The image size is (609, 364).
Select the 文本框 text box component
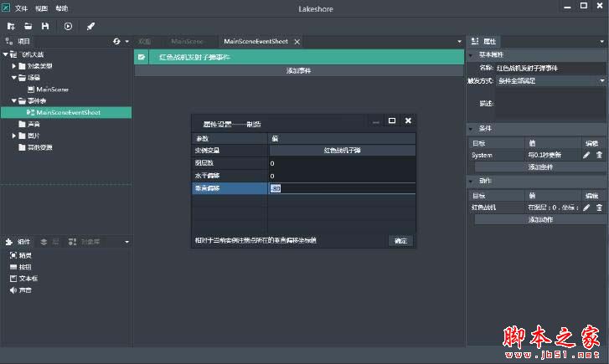[23, 279]
